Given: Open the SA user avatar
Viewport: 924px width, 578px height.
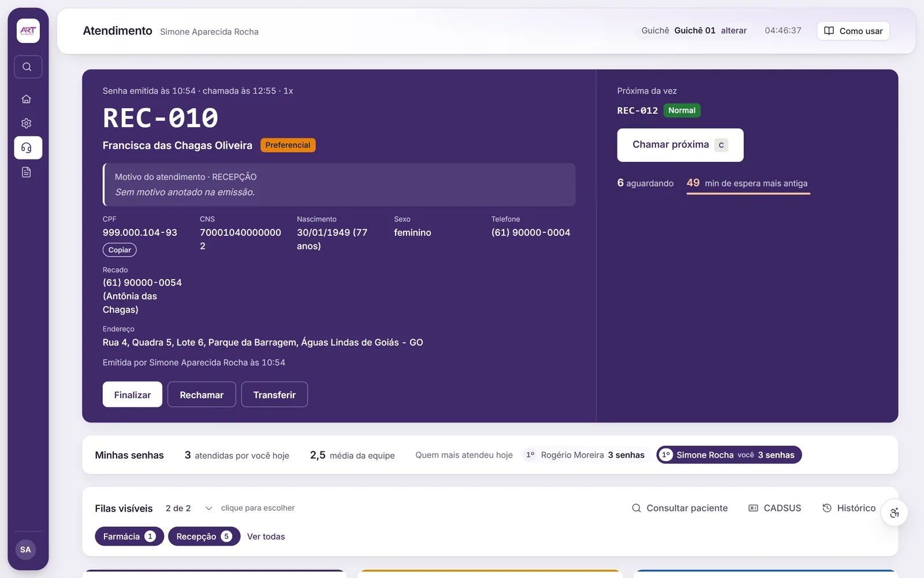Looking at the screenshot, I should [x=25, y=550].
